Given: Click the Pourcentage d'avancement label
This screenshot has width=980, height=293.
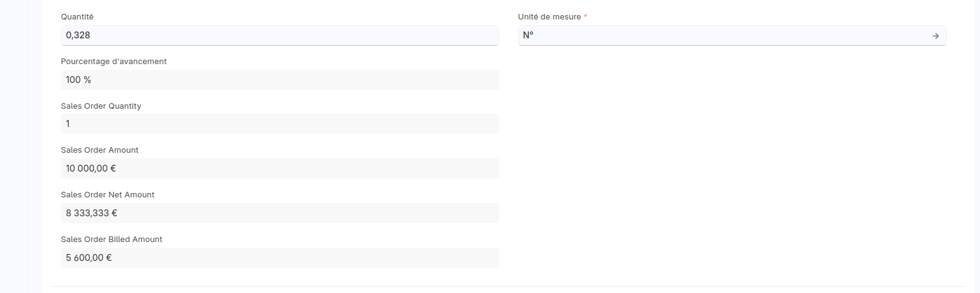Looking at the screenshot, I should (x=114, y=62).
